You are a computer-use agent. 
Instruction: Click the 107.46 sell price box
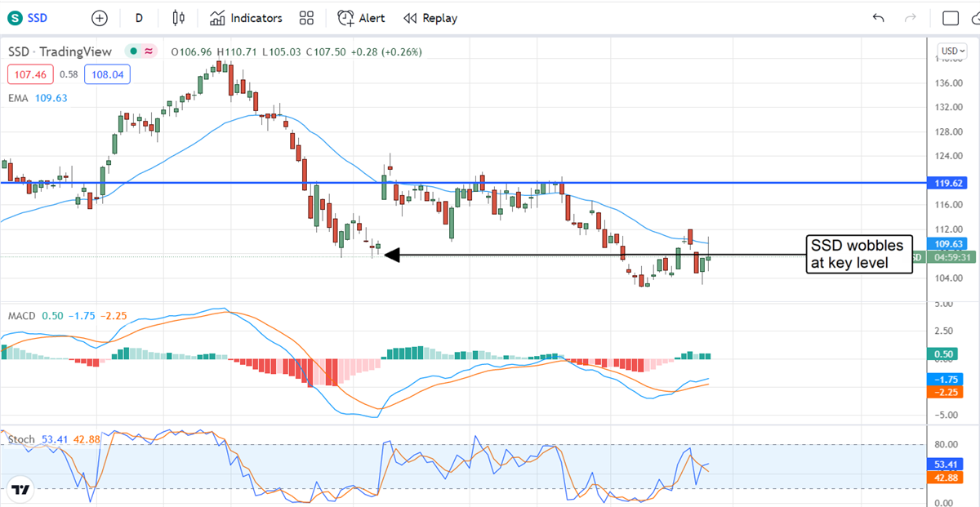(31, 74)
